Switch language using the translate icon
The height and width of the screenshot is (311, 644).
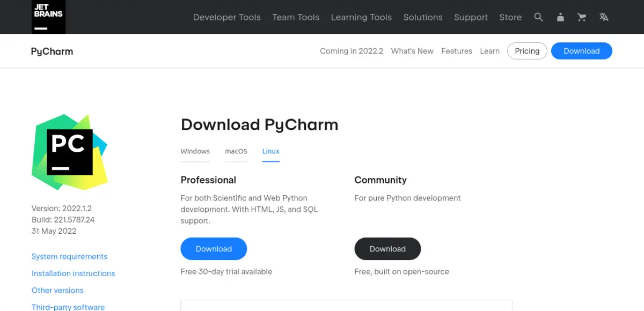pos(603,17)
